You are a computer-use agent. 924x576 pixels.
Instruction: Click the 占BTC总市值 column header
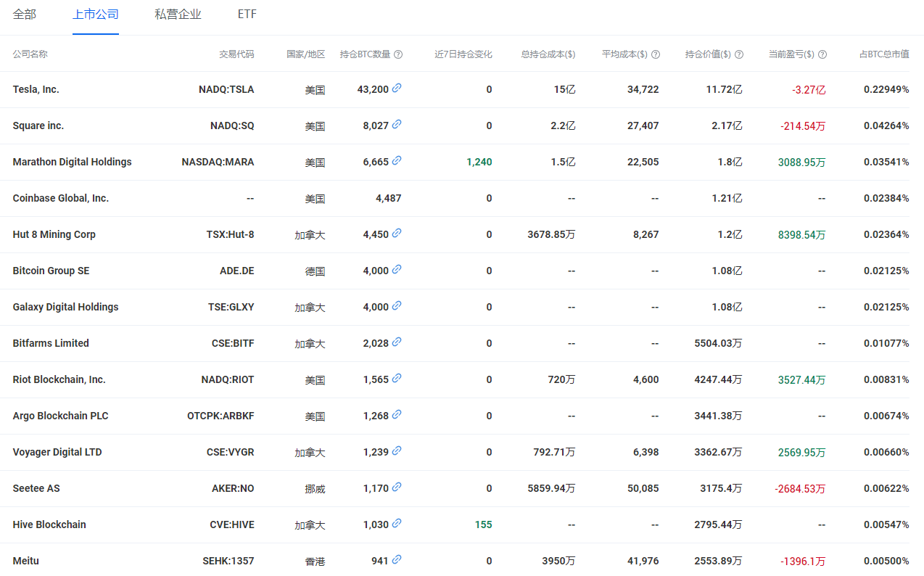(x=884, y=54)
